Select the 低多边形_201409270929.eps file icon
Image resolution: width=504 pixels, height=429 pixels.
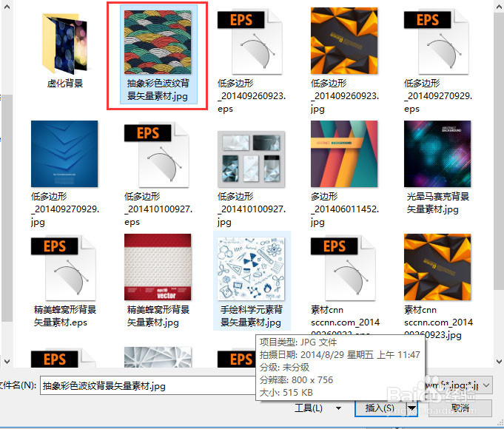[436, 41]
